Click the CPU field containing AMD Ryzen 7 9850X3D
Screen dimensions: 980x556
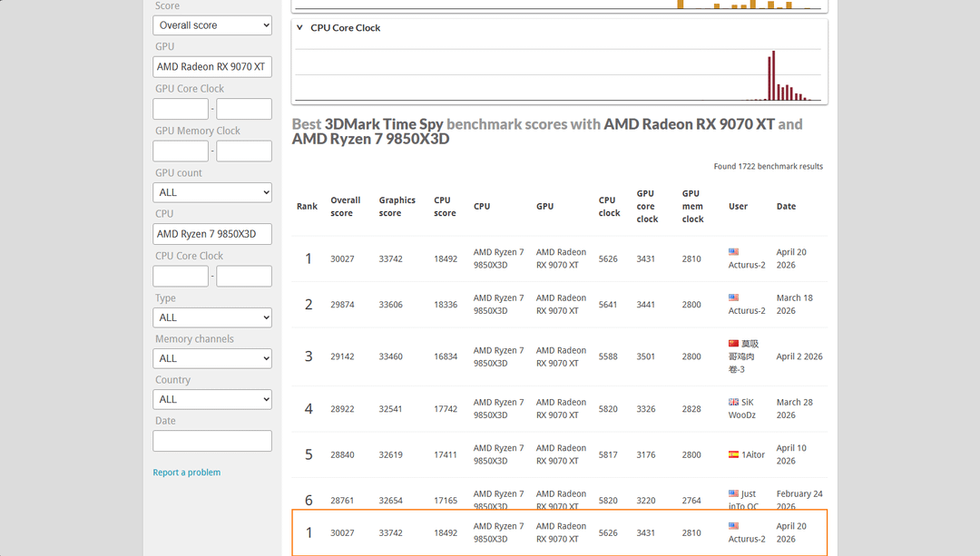[212, 234]
